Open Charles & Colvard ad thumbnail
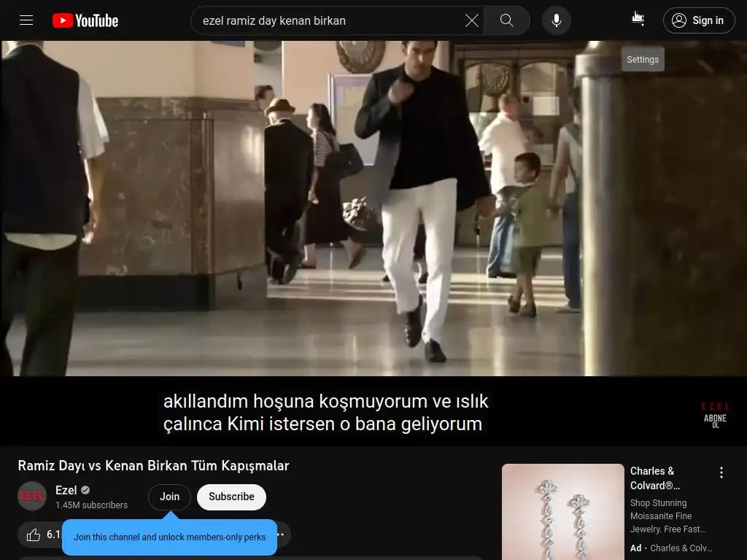 tap(562, 512)
